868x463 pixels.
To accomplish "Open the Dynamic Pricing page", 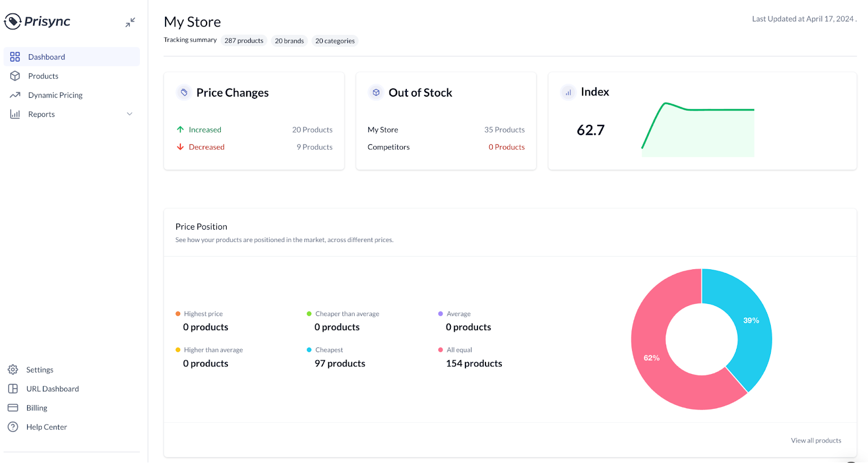I will pyautogui.click(x=55, y=95).
